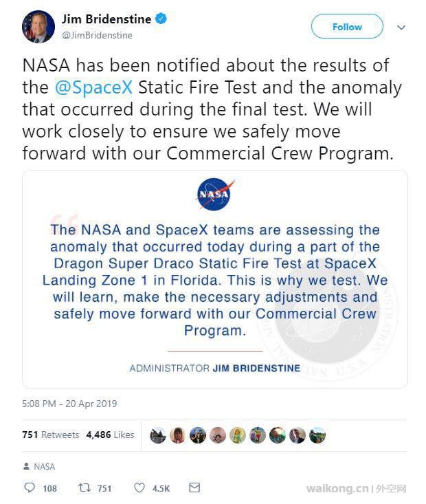
Task: Open the last liker's avatar thumbnail
Action: click(x=317, y=435)
